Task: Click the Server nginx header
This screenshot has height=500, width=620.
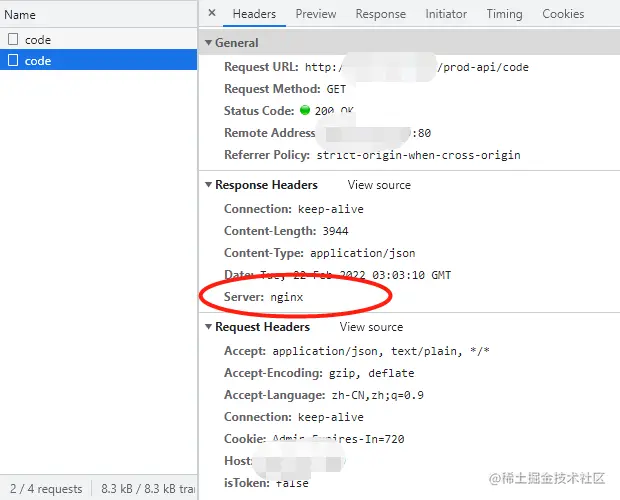Action: click(x=263, y=297)
